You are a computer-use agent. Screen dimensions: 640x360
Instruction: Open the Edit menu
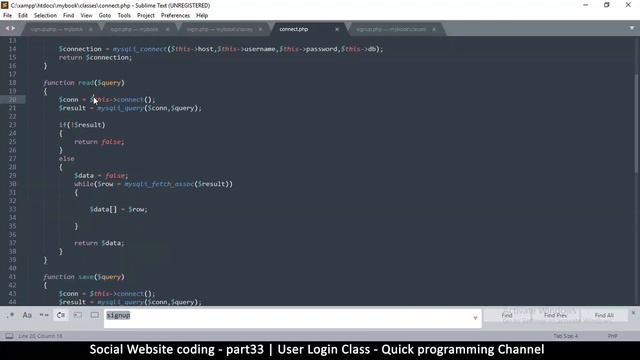click(23, 16)
